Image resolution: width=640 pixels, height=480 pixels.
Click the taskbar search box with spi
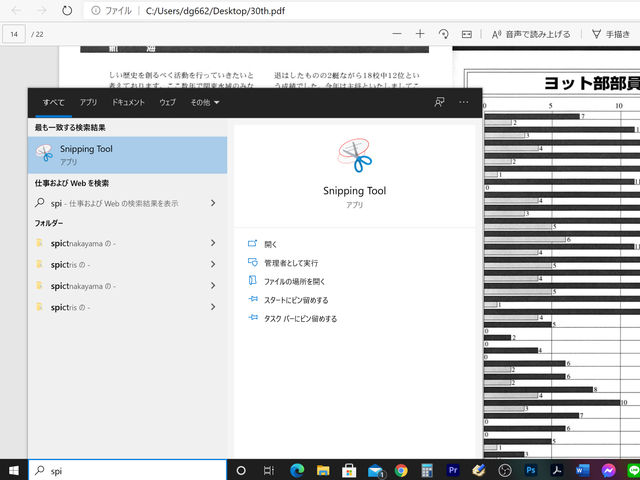tap(127, 471)
